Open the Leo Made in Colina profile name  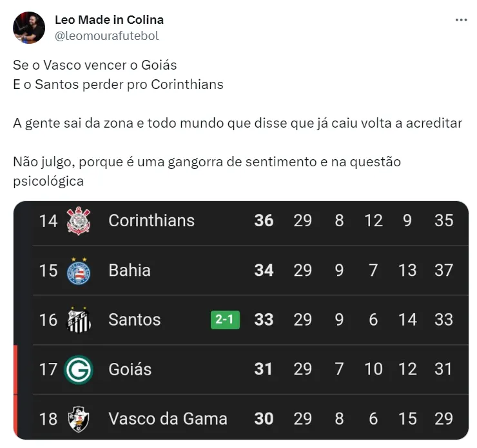point(109,20)
